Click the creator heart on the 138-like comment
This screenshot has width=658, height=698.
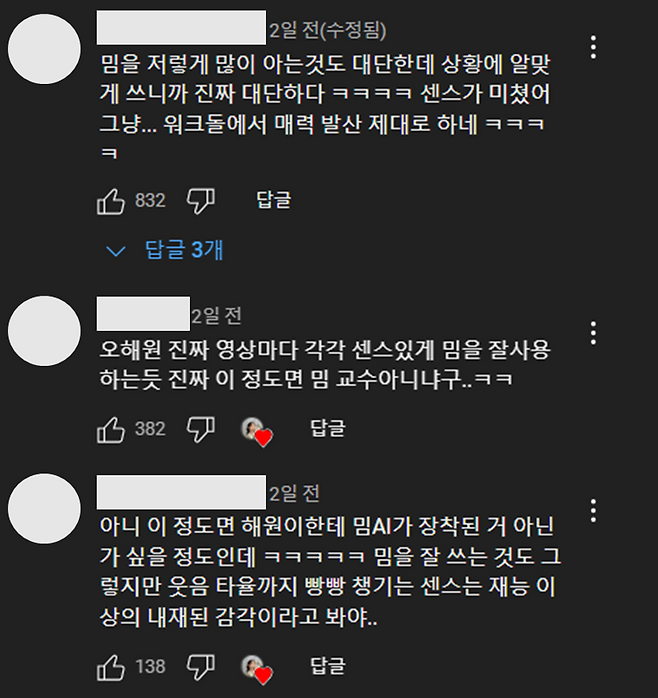pos(257,669)
